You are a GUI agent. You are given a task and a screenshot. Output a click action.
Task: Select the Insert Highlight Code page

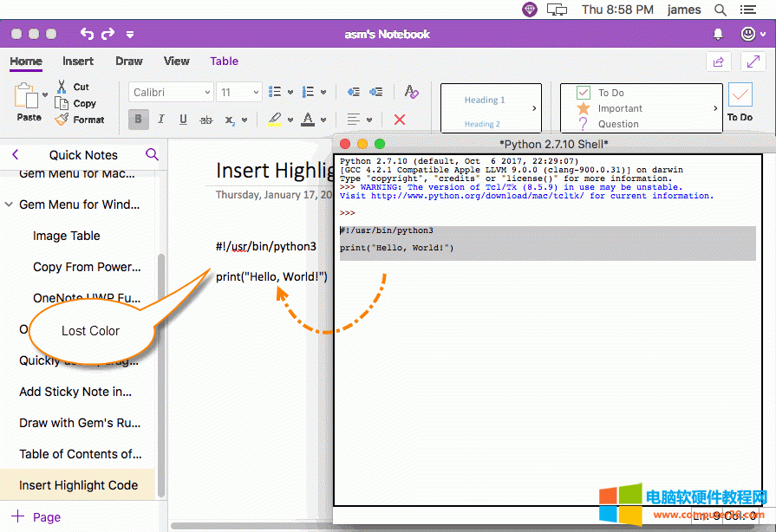click(x=78, y=485)
